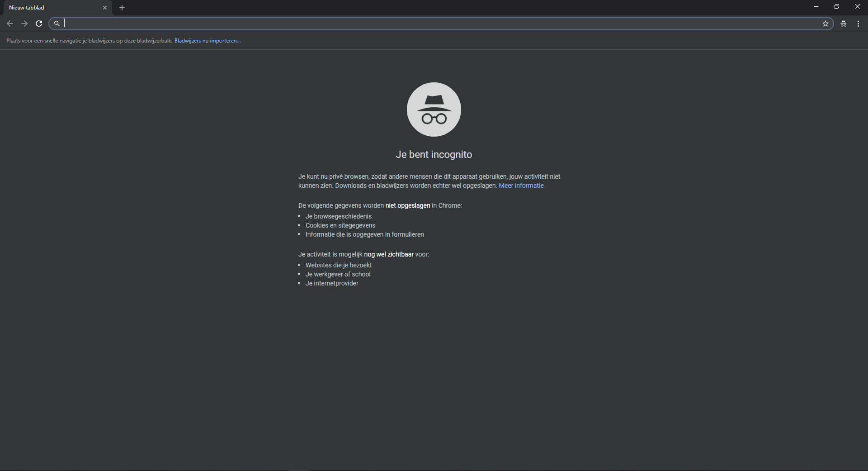Click Bladwijzers nu importeren link
This screenshot has width=868, height=471.
[208, 41]
